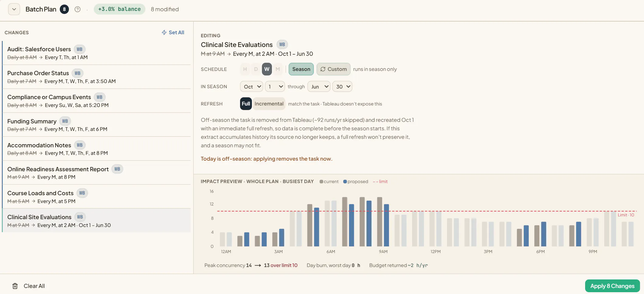Click the WB badge next to Clinical Site Evaluations heading

pos(282,45)
